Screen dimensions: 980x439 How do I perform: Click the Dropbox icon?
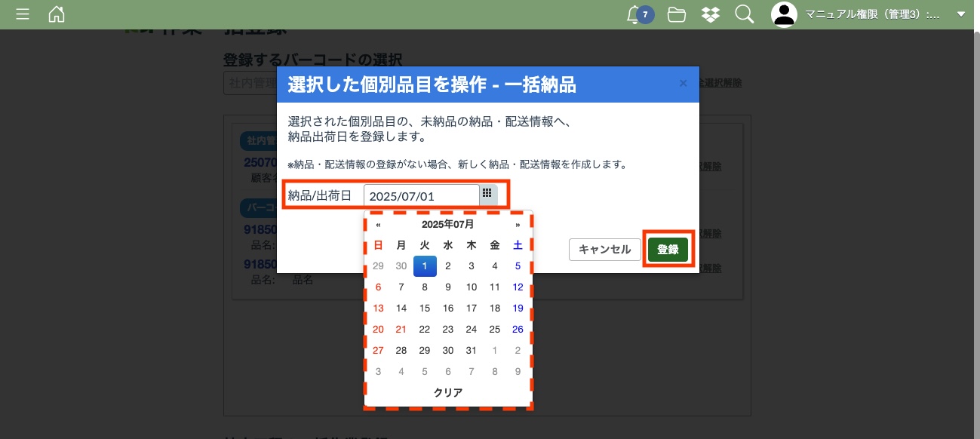click(710, 14)
